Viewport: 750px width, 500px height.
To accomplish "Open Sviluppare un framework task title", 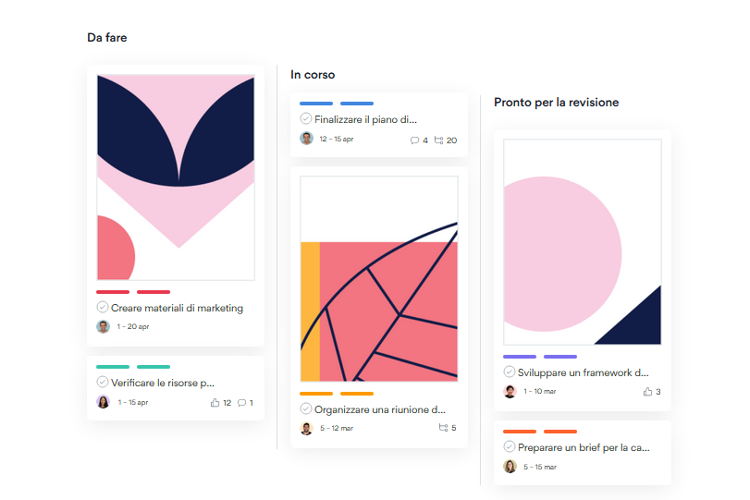I will click(x=583, y=373).
